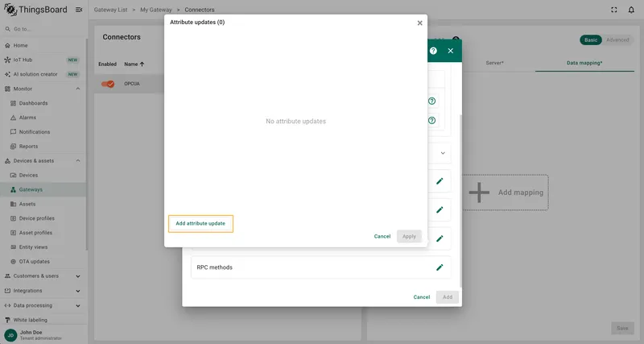The height and width of the screenshot is (344, 644).
Task: Click the ThingsBoard logo
Action: coord(35,10)
